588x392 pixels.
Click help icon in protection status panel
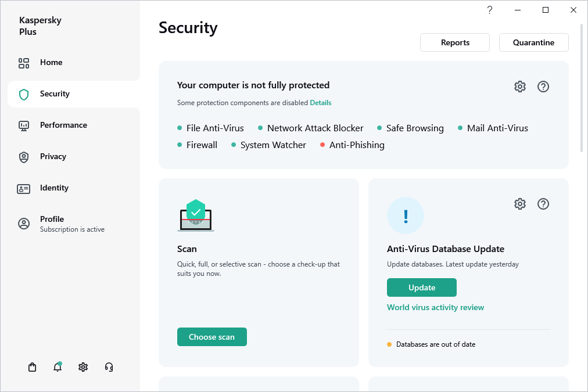[x=543, y=87]
